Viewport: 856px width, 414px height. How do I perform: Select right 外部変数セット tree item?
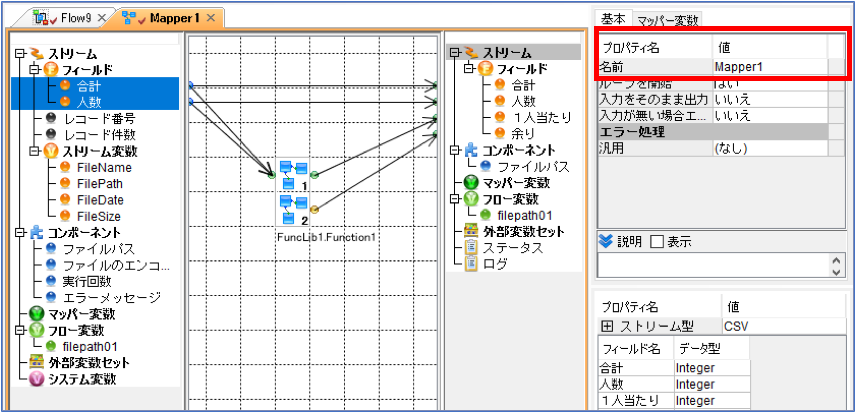(523, 231)
